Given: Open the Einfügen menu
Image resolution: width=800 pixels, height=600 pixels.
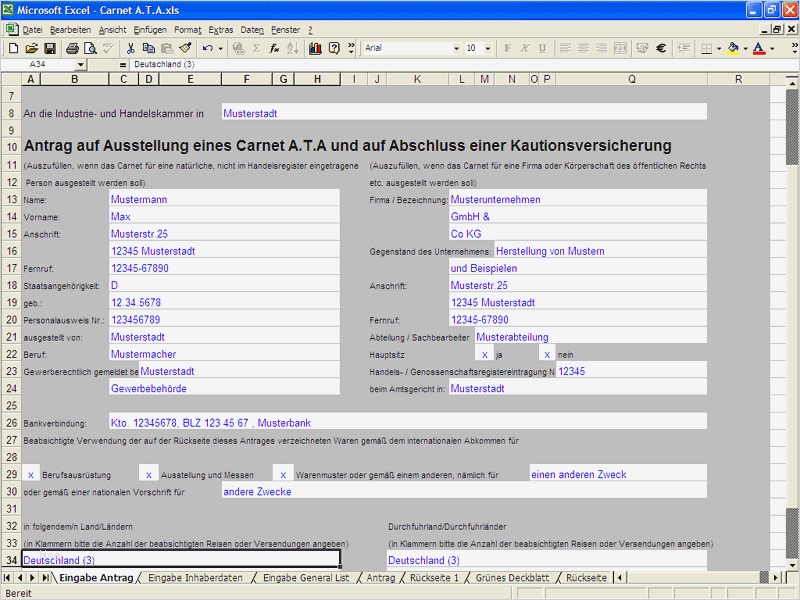Looking at the screenshot, I should point(149,30).
